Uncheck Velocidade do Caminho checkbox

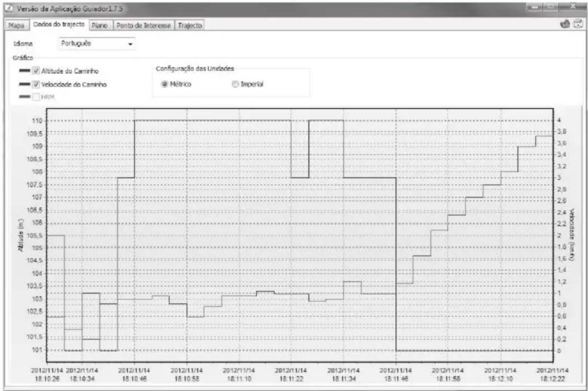click(x=36, y=84)
